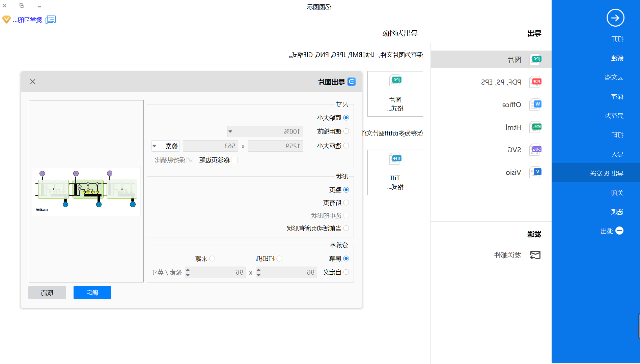Click the 退出 exit minus icon
Viewport: 640px width, 364px height.
(x=619, y=231)
